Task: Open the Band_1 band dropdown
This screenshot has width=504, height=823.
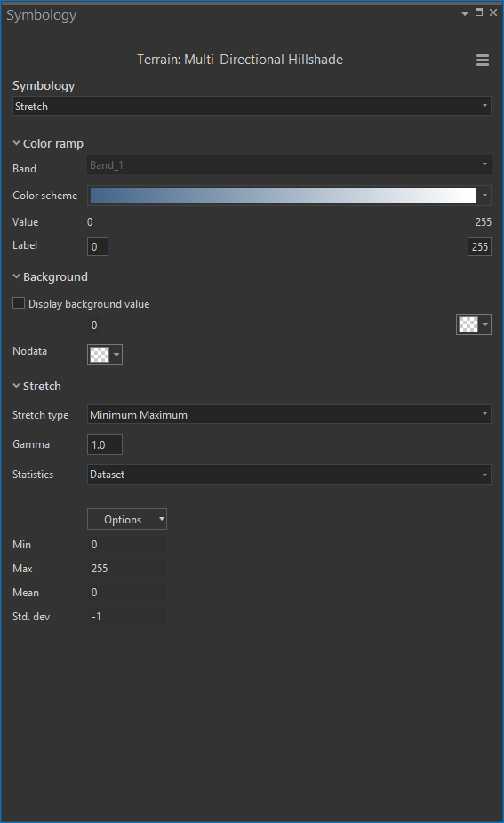Action: point(289,164)
